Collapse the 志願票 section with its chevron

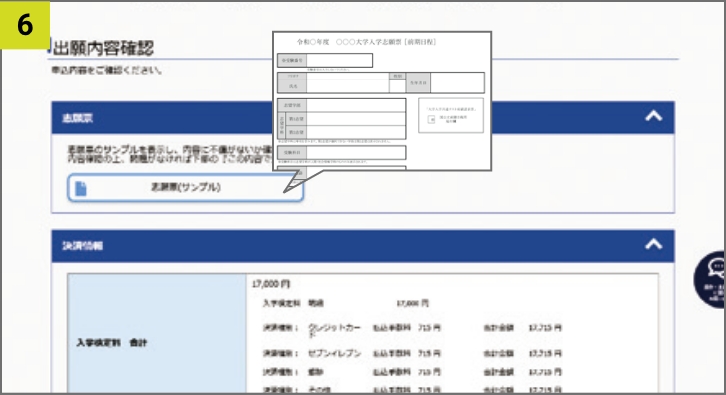coord(653,116)
